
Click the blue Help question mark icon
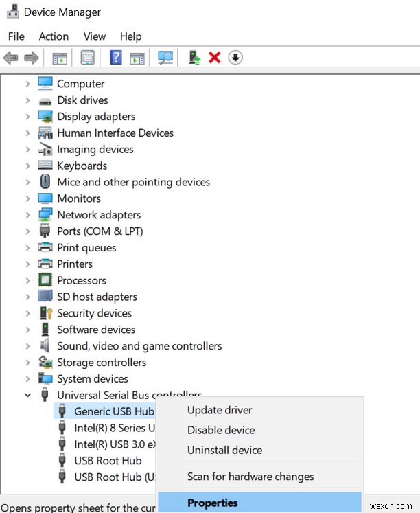tap(116, 58)
